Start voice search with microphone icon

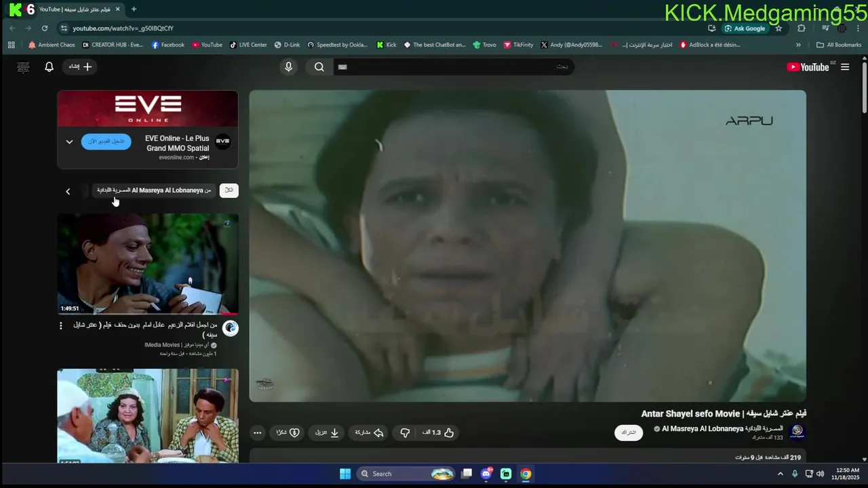pos(288,66)
